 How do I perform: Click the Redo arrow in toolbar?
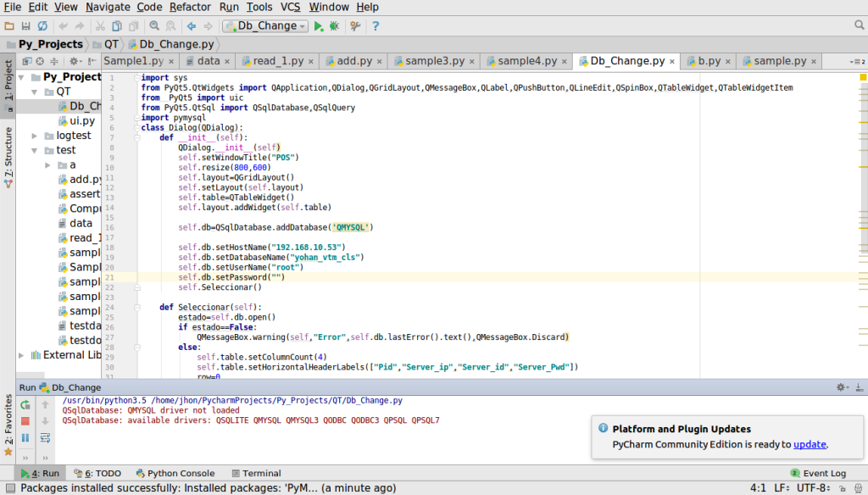pos(80,26)
